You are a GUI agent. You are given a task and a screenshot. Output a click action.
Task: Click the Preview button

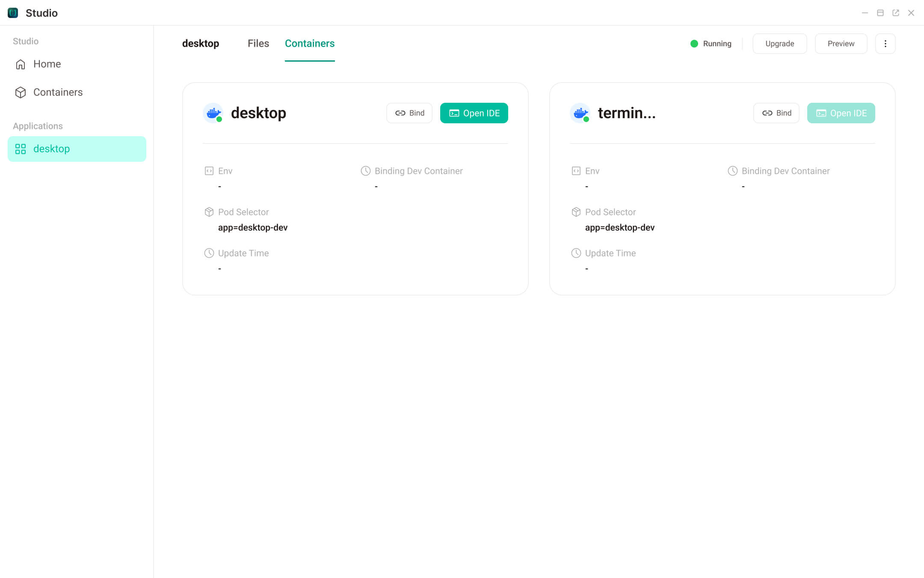[841, 44]
